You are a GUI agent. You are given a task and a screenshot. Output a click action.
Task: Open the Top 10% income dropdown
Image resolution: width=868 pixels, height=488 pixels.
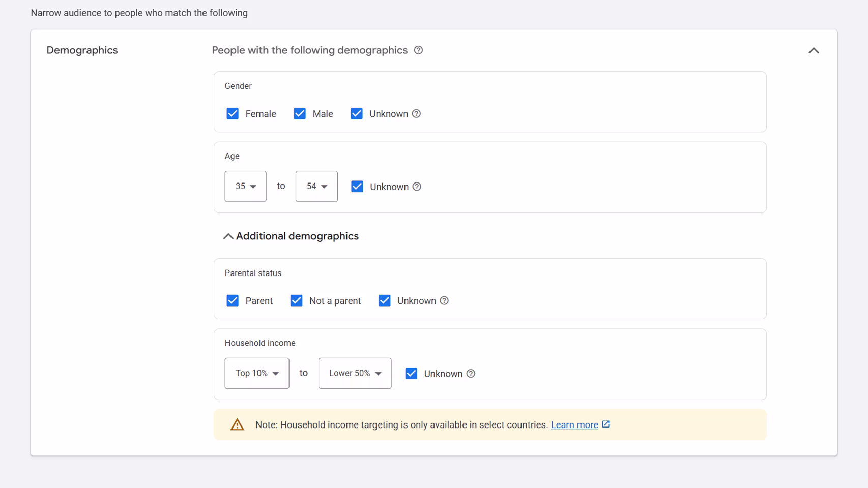pos(256,373)
